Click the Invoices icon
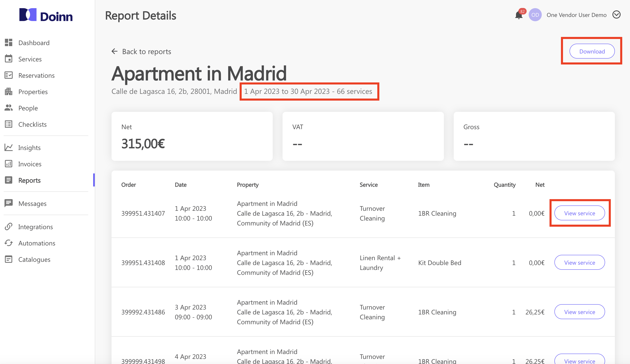630x364 pixels. pyautogui.click(x=9, y=164)
